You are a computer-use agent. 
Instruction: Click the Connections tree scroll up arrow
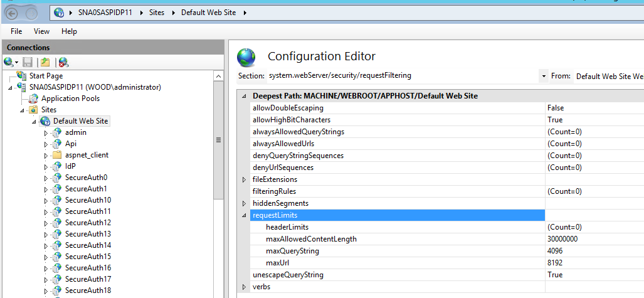(x=219, y=76)
